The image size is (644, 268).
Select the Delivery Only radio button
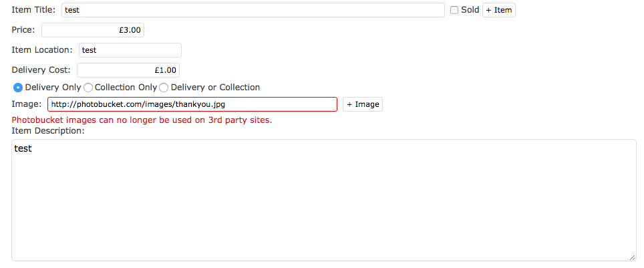18,88
